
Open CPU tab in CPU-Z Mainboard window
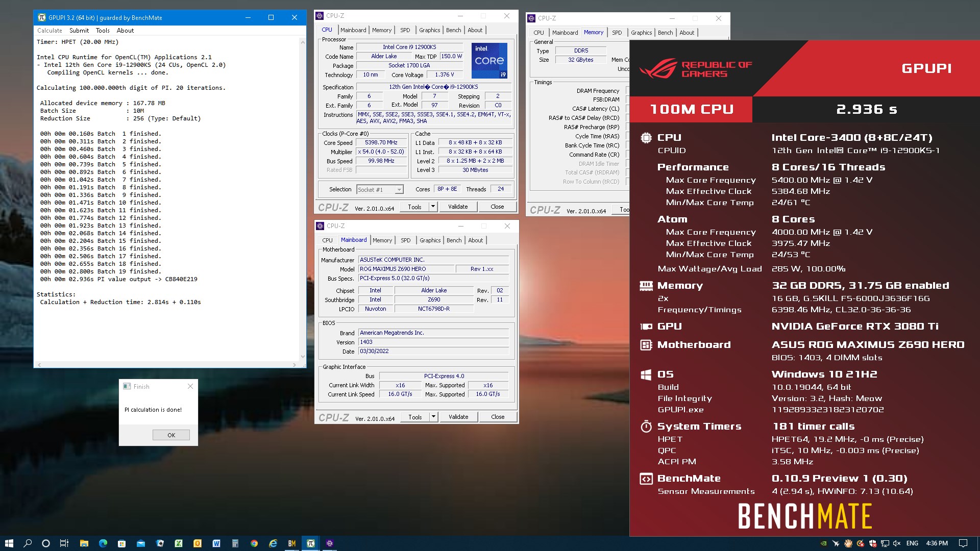tap(327, 240)
